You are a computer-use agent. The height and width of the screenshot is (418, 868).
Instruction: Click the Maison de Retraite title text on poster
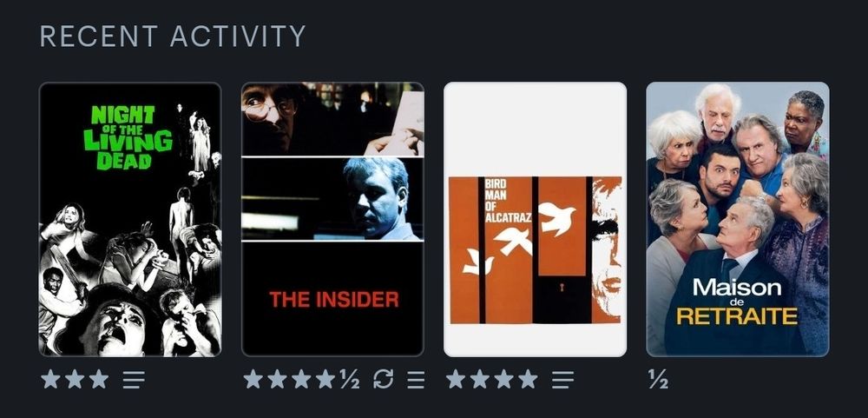pyautogui.click(x=737, y=301)
